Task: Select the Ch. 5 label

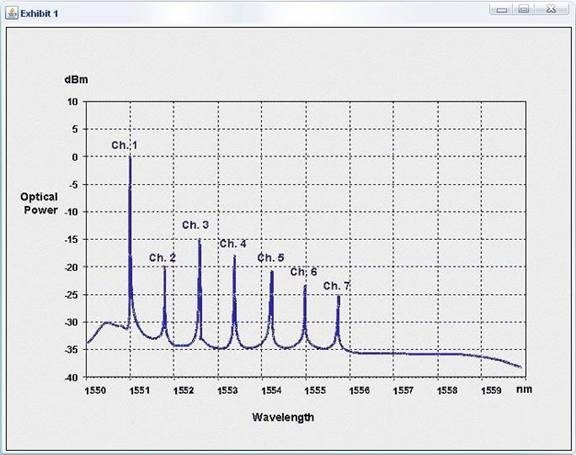Action: pos(271,258)
